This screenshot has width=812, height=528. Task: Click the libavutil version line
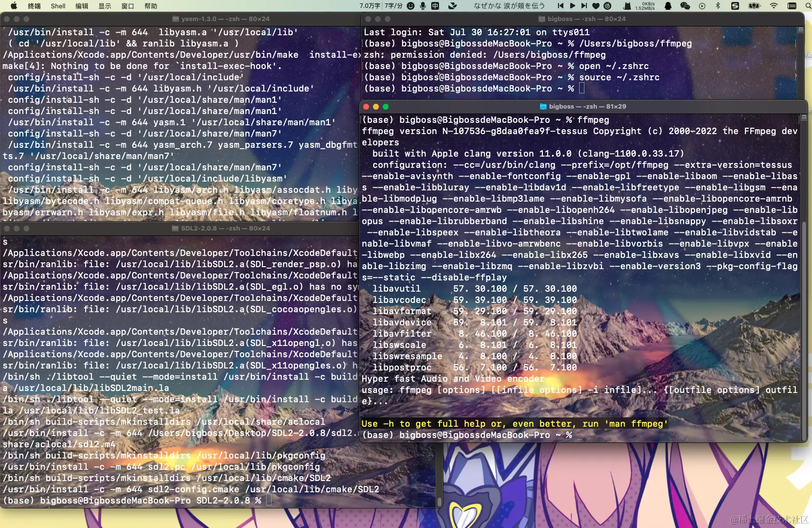coord(474,289)
